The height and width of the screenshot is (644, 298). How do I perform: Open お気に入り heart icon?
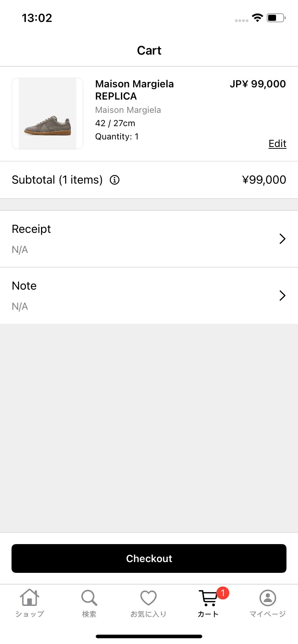pos(148,598)
